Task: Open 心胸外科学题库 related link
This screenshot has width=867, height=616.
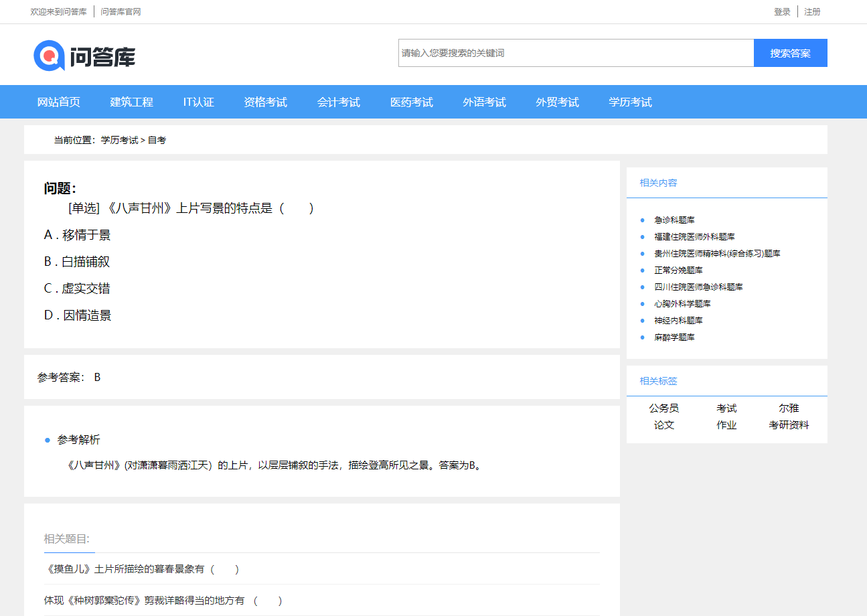Action: point(683,303)
